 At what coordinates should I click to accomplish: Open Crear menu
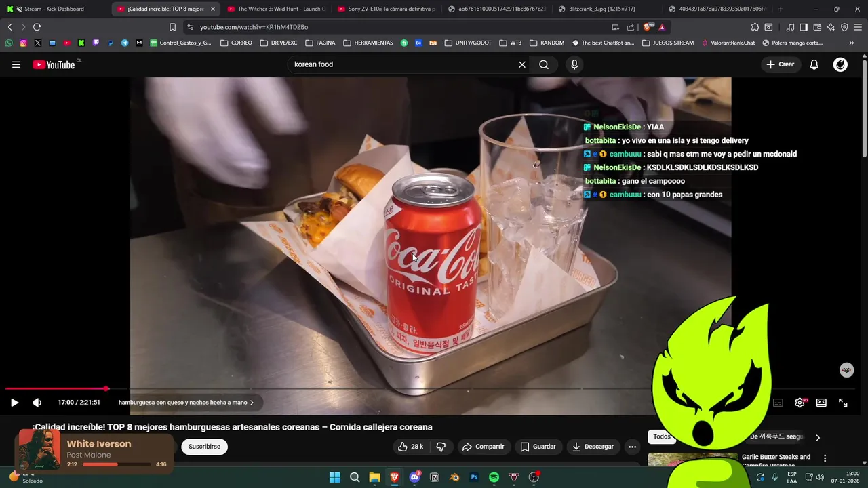tap(781, 64)
